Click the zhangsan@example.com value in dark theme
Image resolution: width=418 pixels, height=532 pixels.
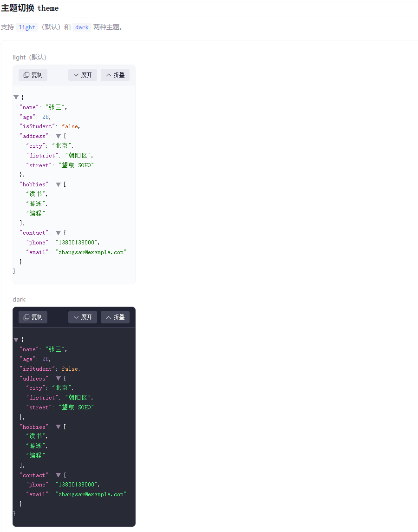pos(91,494)
